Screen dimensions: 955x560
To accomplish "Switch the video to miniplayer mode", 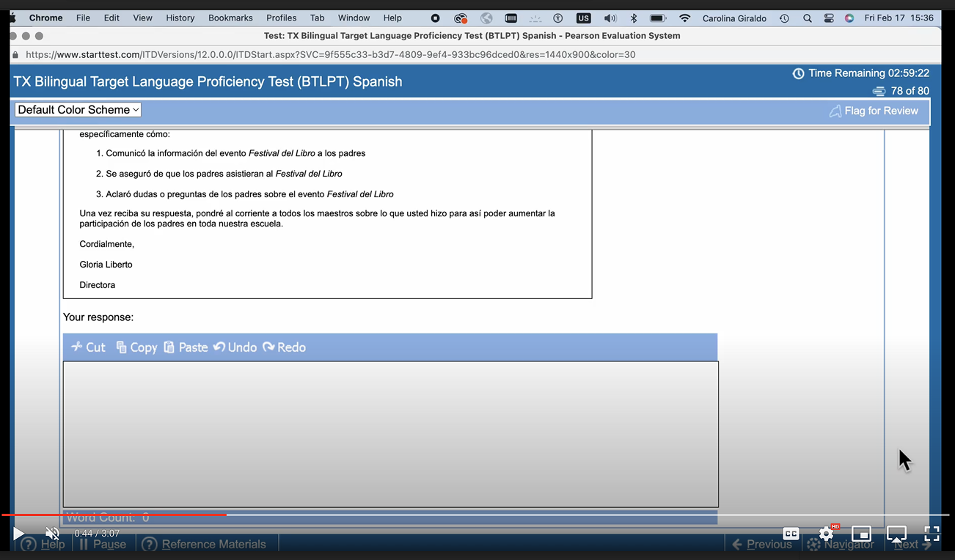I will (x=861, y=534).
